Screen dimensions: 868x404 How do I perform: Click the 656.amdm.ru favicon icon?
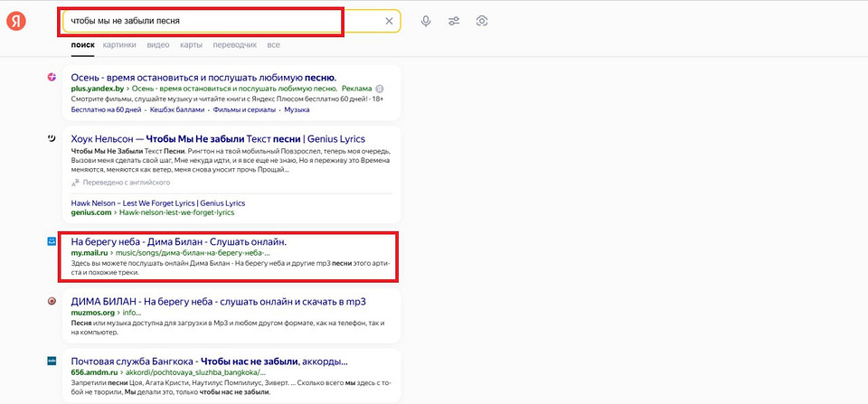pyautogui.click(x=52, y=360)
